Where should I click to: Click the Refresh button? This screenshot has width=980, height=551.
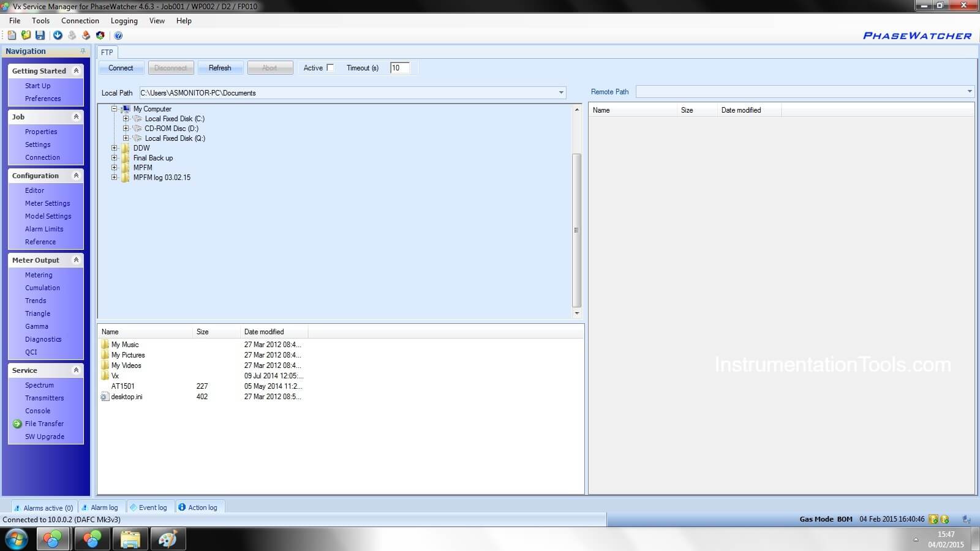click(220, 68)
